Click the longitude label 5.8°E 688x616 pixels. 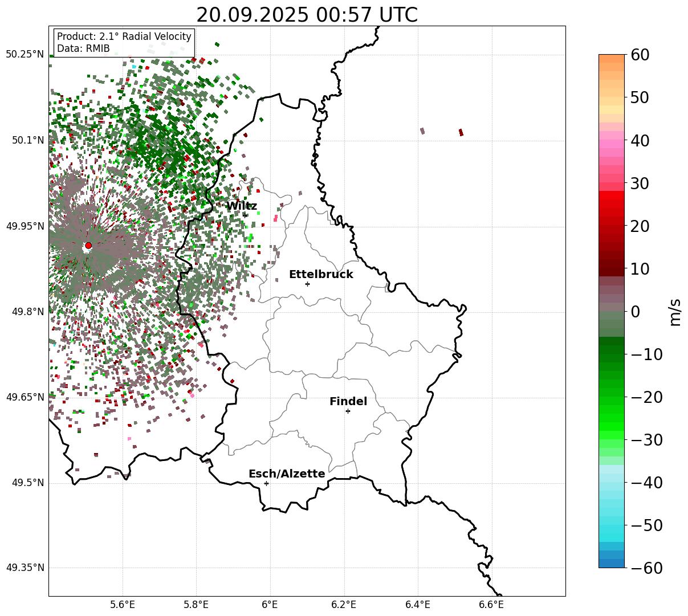[x=196, y=605]
